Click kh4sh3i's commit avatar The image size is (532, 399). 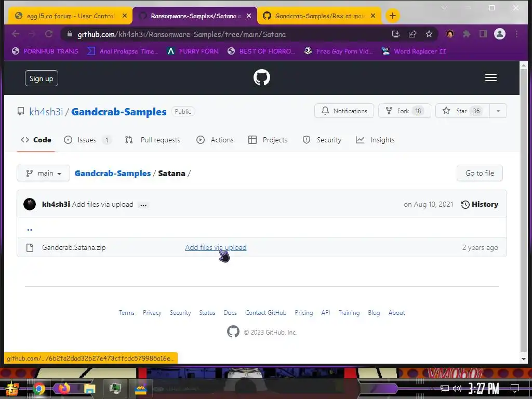[30, 204]
